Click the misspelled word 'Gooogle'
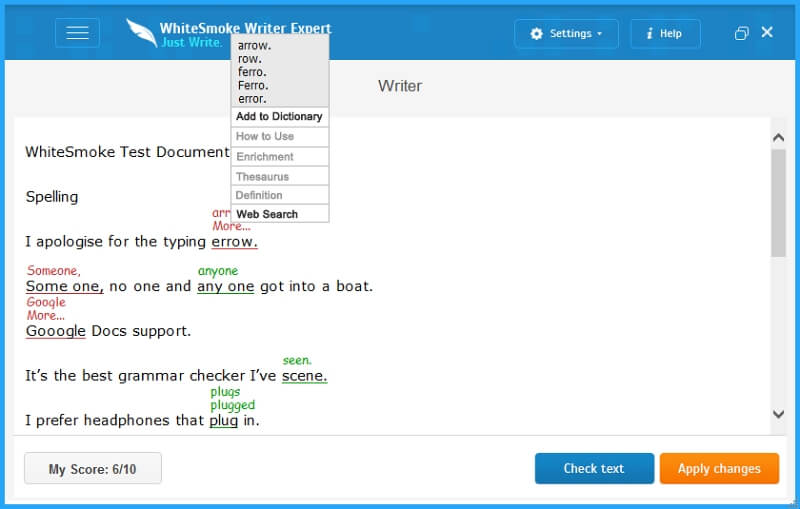800x509 pixels. pos(56,331)
